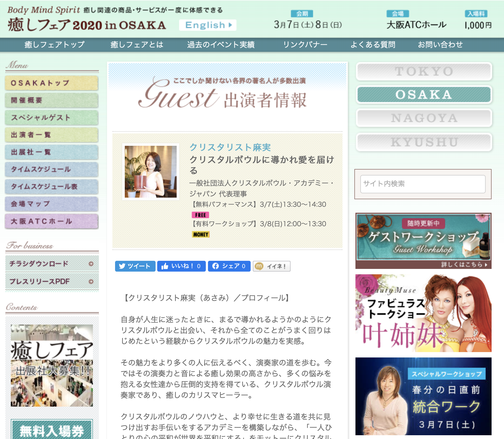
Task: Open よくある質問 navigation item
Action: pos(373,45)
